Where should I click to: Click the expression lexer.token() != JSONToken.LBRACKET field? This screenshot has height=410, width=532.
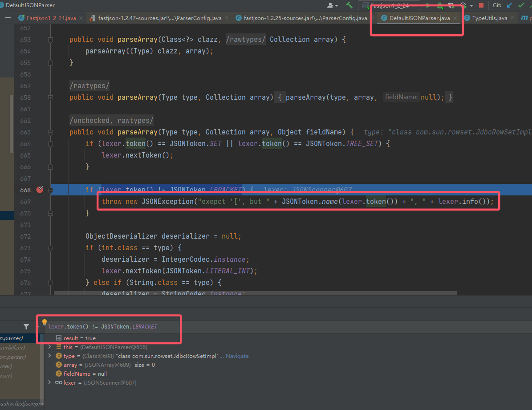103,326
